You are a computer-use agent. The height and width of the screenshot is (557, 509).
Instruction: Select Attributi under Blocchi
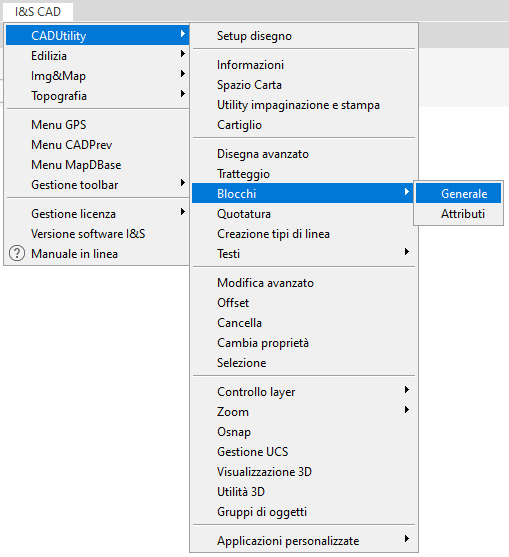pos(458,214)
